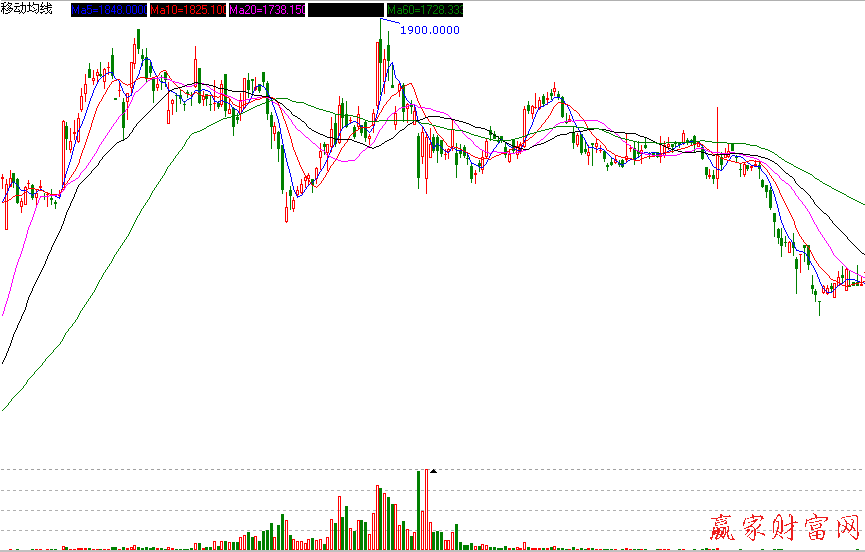Click the blacked-out legend box before Ma60

[x=345, y=10]
